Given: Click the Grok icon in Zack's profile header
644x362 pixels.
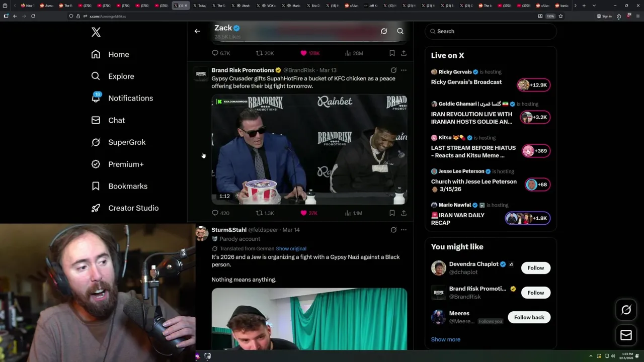Looking at the screenshot, I should [x=384, y=31].
